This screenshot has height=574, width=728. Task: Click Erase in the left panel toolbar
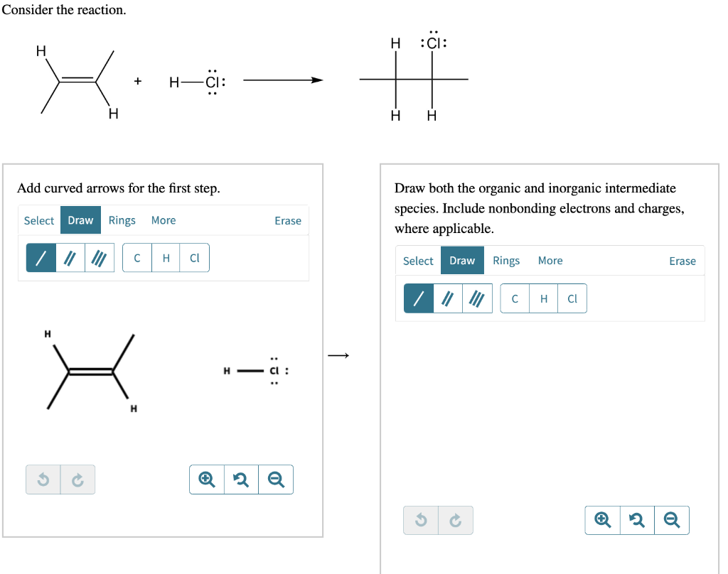288,220
